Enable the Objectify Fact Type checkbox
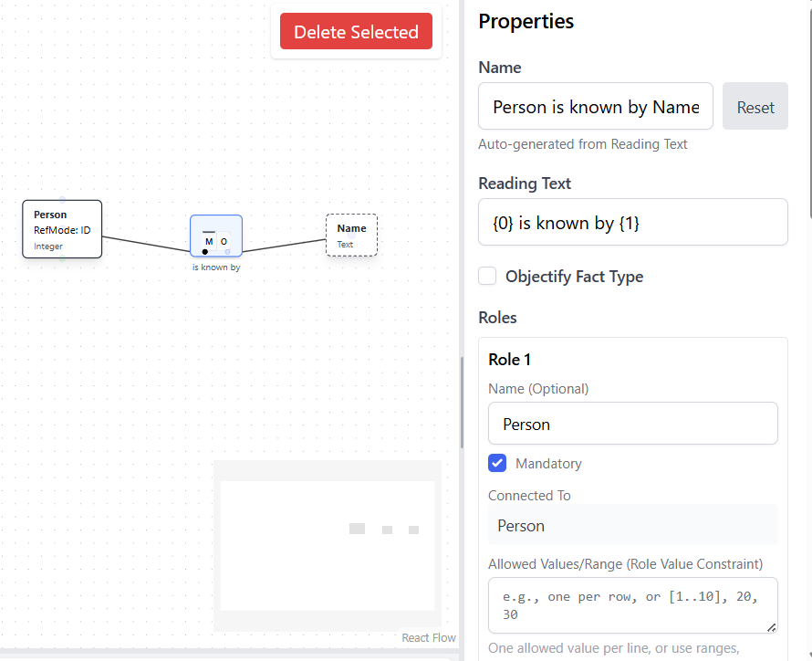The width and height of the screenshot is (812, 661). [487, 276]
